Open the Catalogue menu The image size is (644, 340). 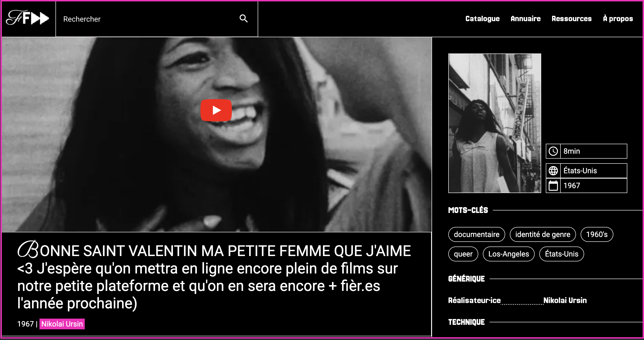point(482,19)
